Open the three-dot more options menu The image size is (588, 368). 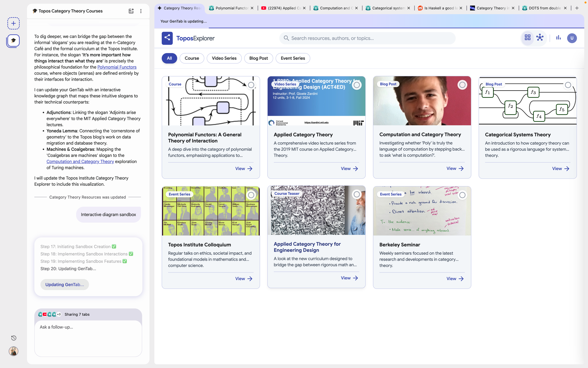tap(141, 11)
